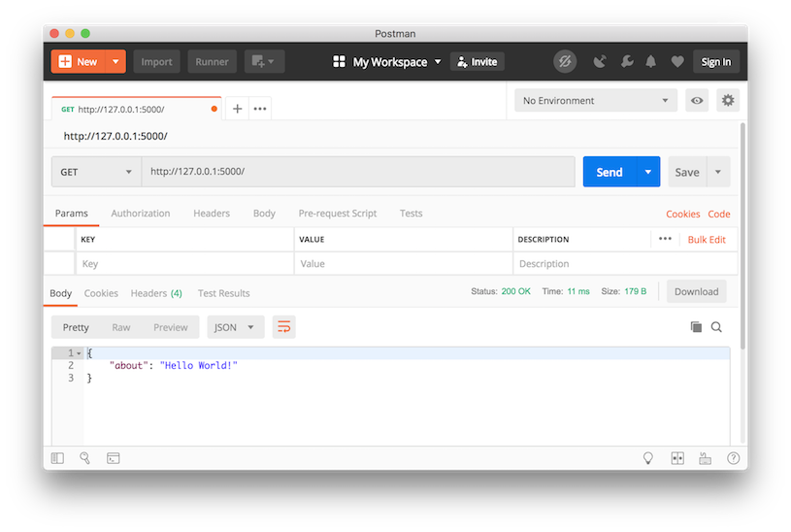Switch to the request Body tab
Viewport: 791px width, 532px height.
tap(264, 213)
